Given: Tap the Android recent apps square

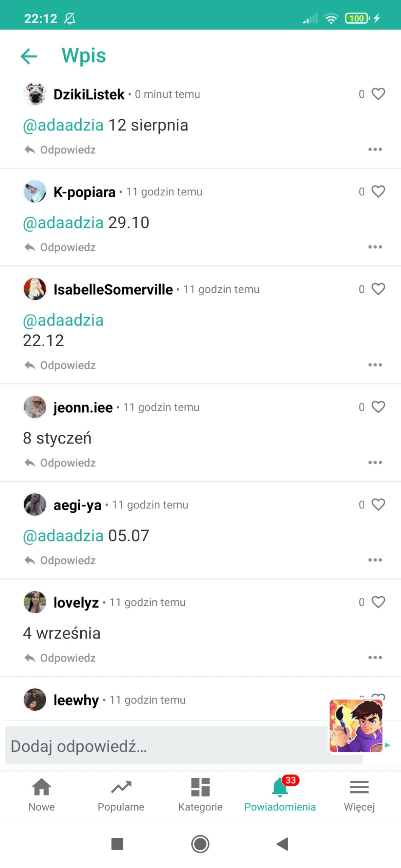Looking at the screenshot, I should click(117, 844).
